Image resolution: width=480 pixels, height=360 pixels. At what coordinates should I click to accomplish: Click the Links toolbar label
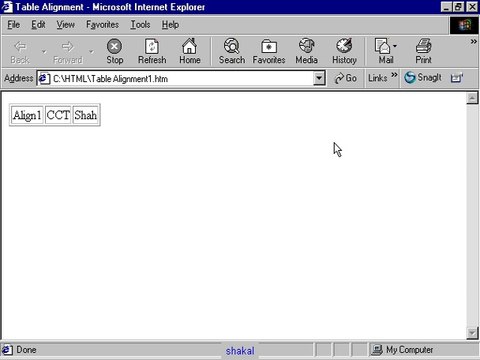point(378,78)
